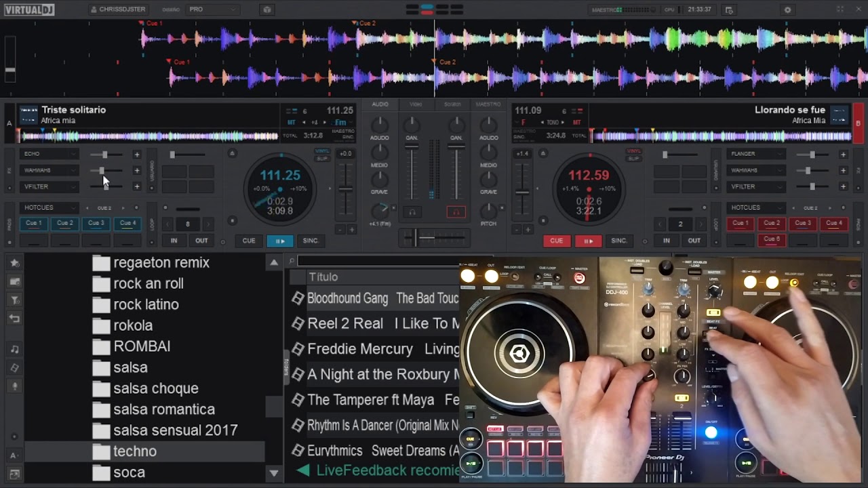Open the ECHO effect dropdown on deck A
This screenshot has width=868, height=488.
coord(51,154)
